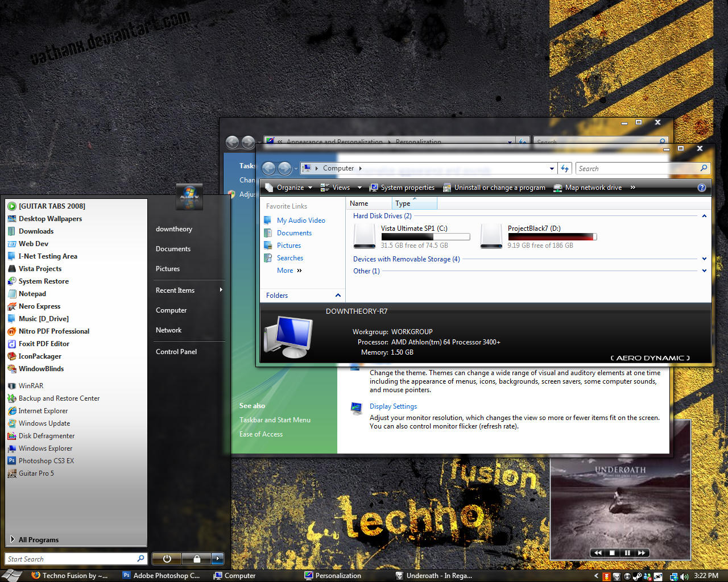Select the ProjectBlack7 (D:) drive icon
728x582 pixels.
click(x=491, y=236)
